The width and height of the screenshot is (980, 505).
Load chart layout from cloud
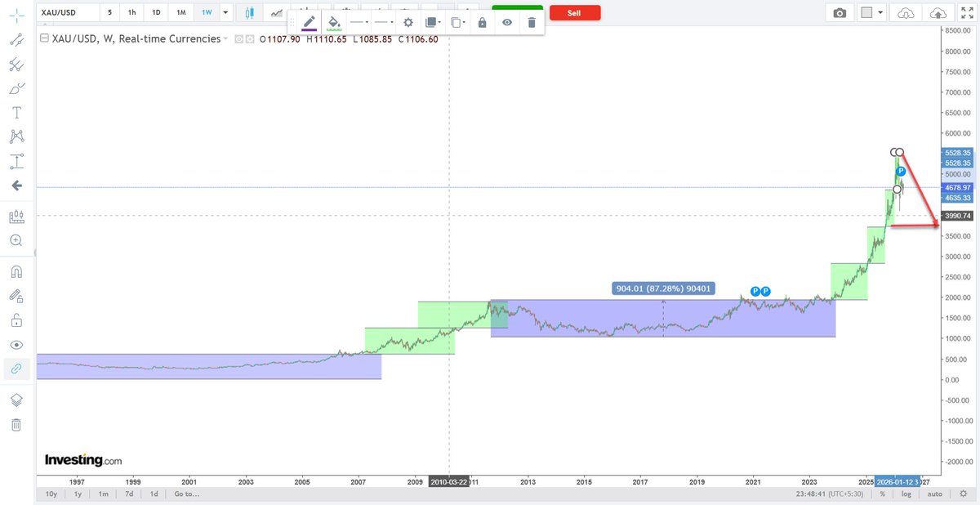click(905, 13)
